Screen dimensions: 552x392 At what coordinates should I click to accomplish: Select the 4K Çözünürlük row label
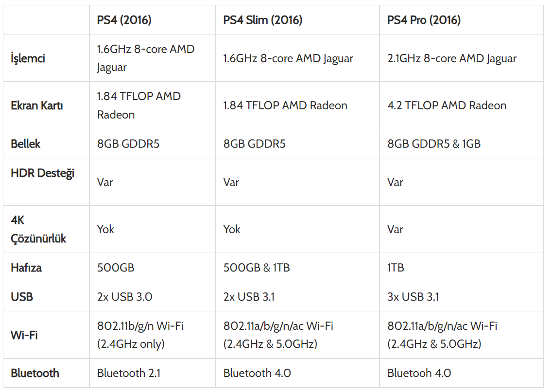click(x=38, y=229)
